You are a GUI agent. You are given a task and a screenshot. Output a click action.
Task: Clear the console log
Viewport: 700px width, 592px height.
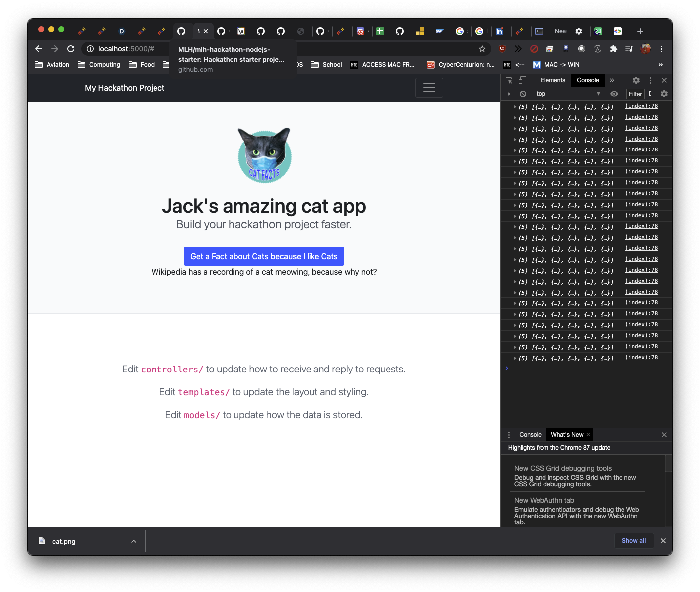[523, 94]
